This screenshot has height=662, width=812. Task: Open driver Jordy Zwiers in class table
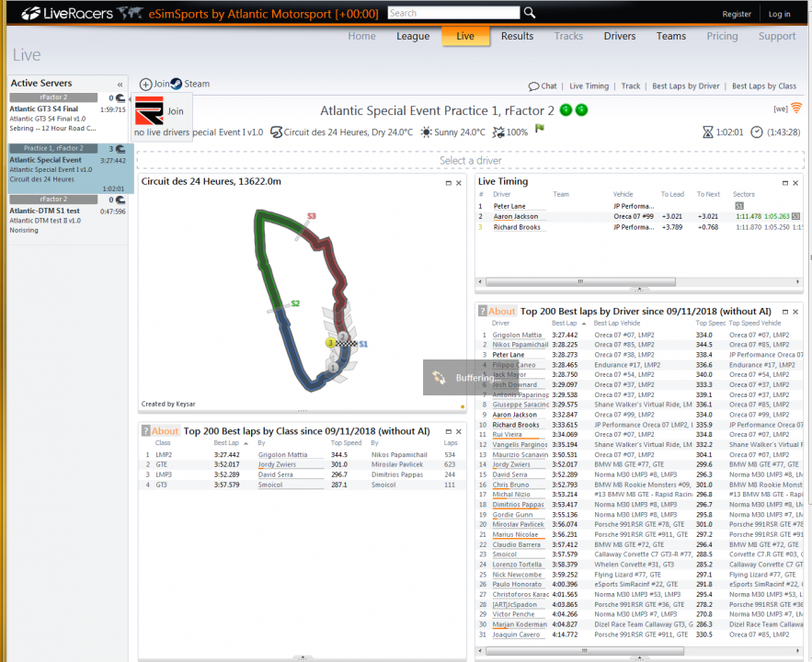[277, 464]
